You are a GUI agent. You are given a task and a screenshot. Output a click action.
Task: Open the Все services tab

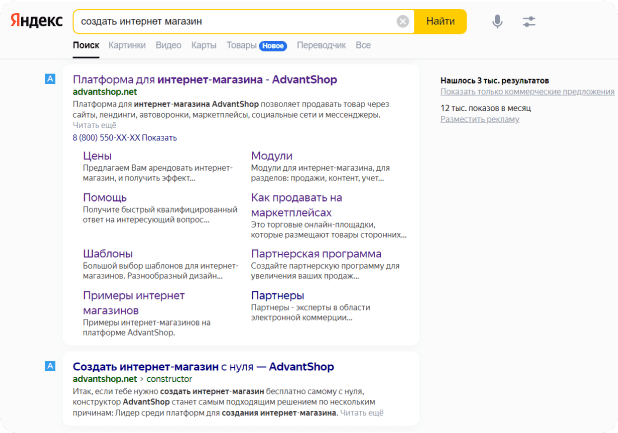tap(363, 45)
